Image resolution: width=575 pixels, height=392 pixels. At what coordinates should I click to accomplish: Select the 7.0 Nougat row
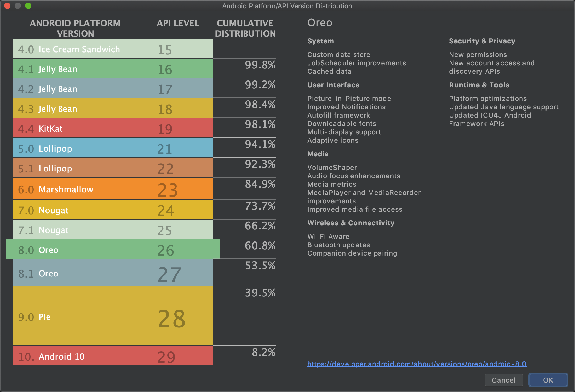pyautogui.click(x=112, y=210)
